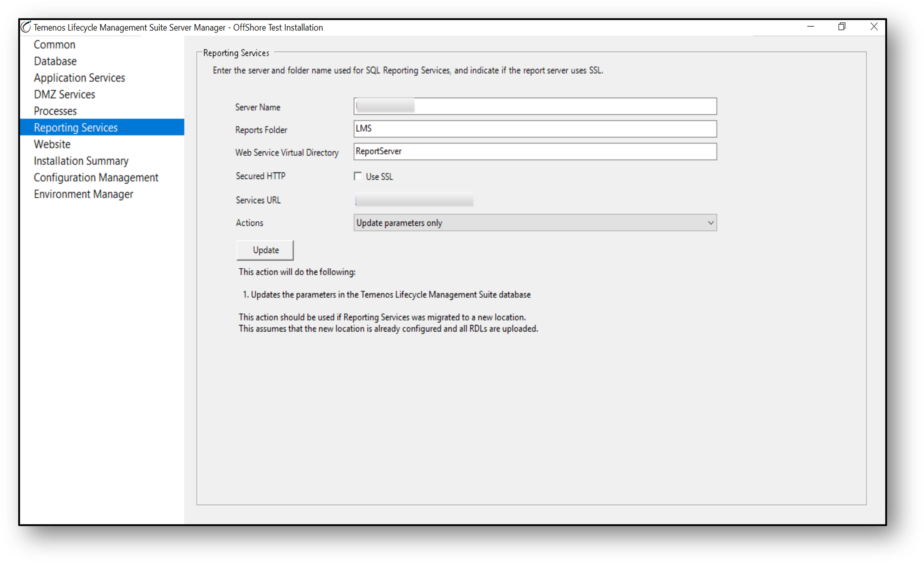924x563 pixels.
Task: Open the Website section
Action: click(52, 144)
